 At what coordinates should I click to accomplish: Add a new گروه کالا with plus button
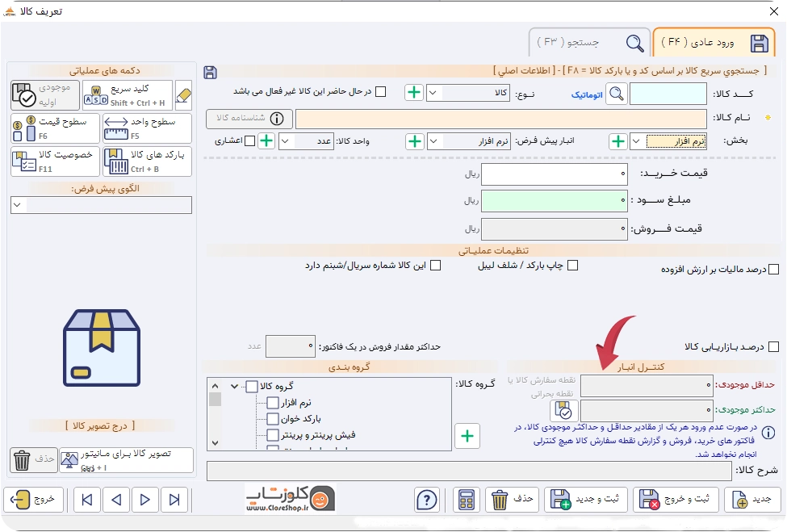[x=467, y=436]
